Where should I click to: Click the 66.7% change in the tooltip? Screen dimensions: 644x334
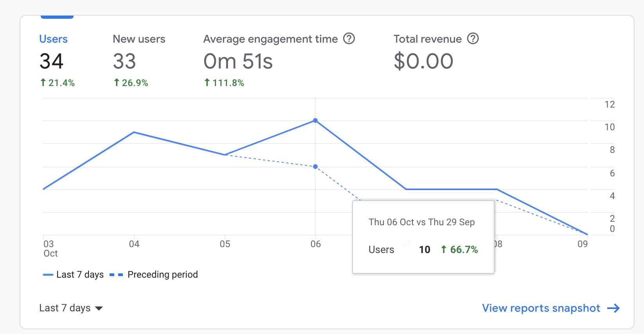[459, 250]
